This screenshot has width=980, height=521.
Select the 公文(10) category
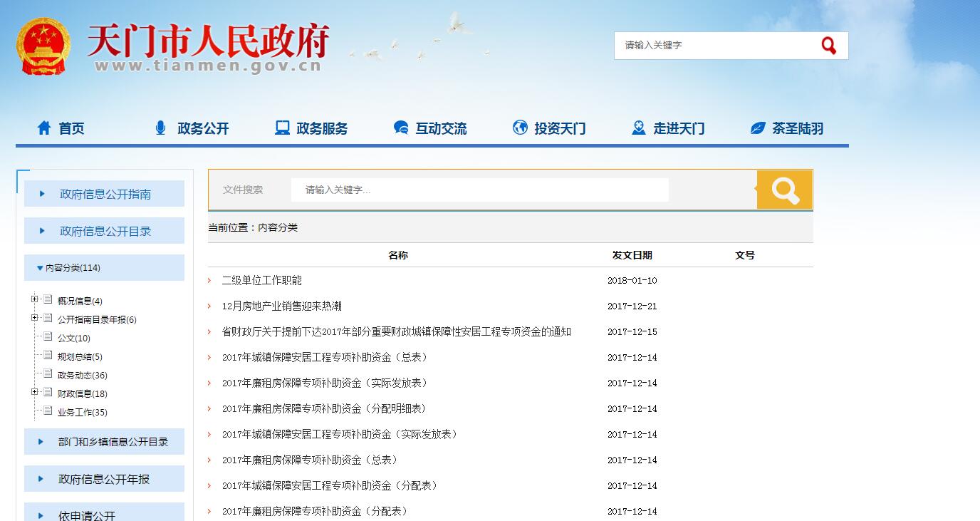pyautogui.click(x=74, y=339)
